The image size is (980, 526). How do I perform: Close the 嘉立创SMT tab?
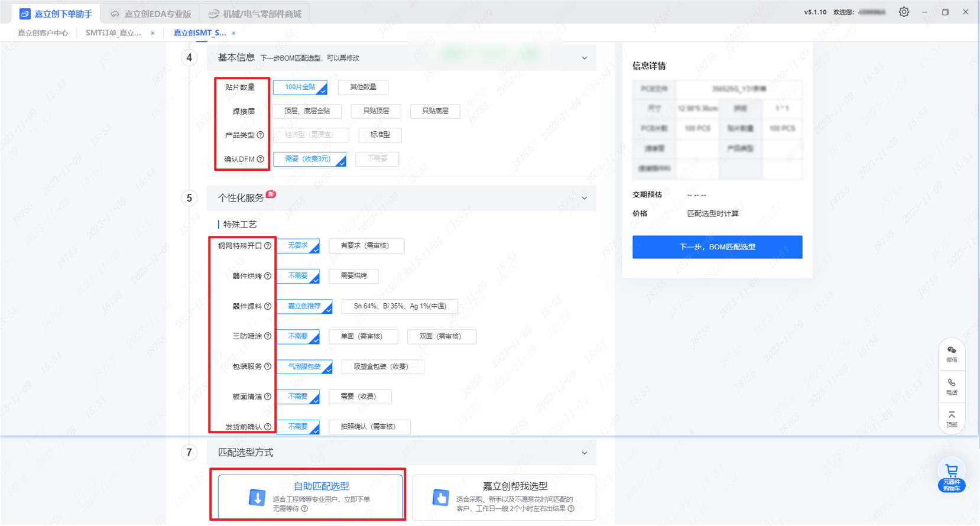click(234, 33)
